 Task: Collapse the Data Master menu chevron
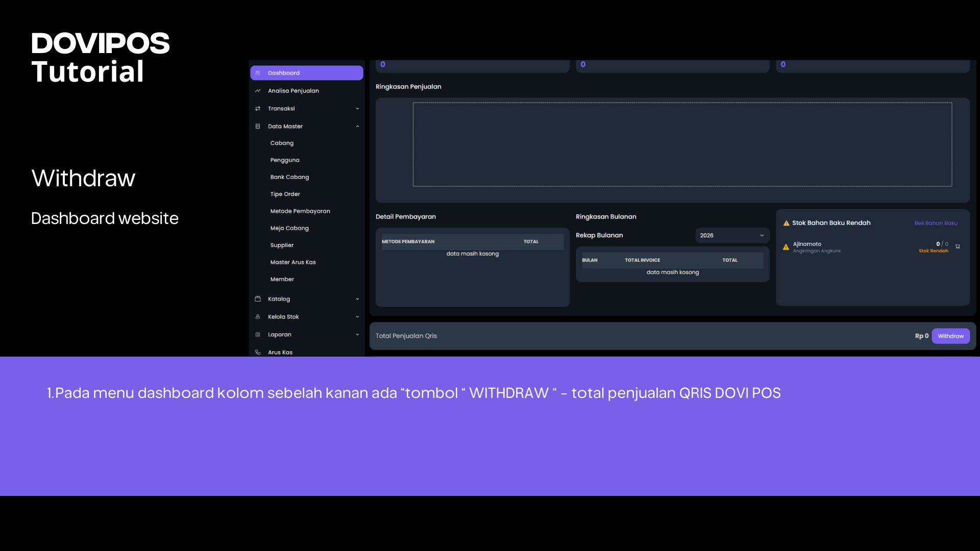coord(357,127)
